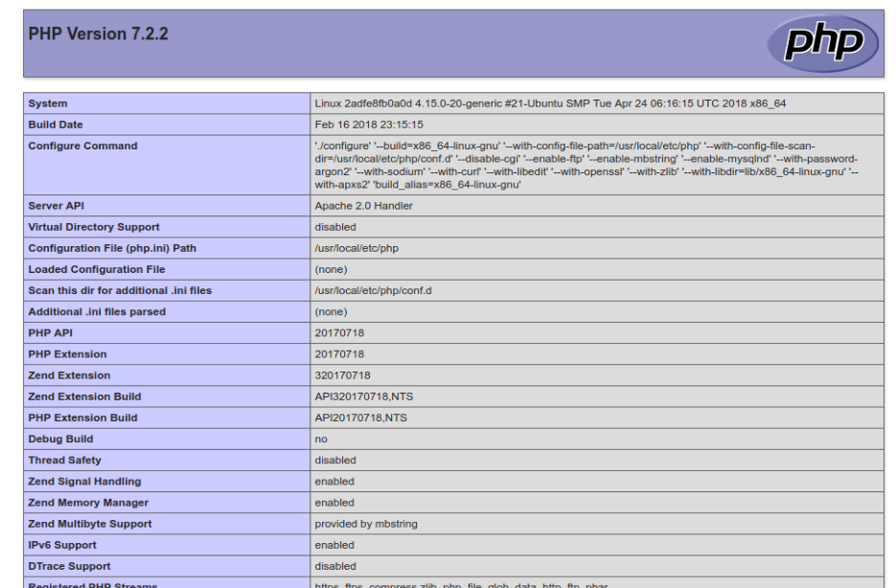This screenshot has width=896, height=588.
Task: Select the '320170718' value
Action: [x=342, y=375]
